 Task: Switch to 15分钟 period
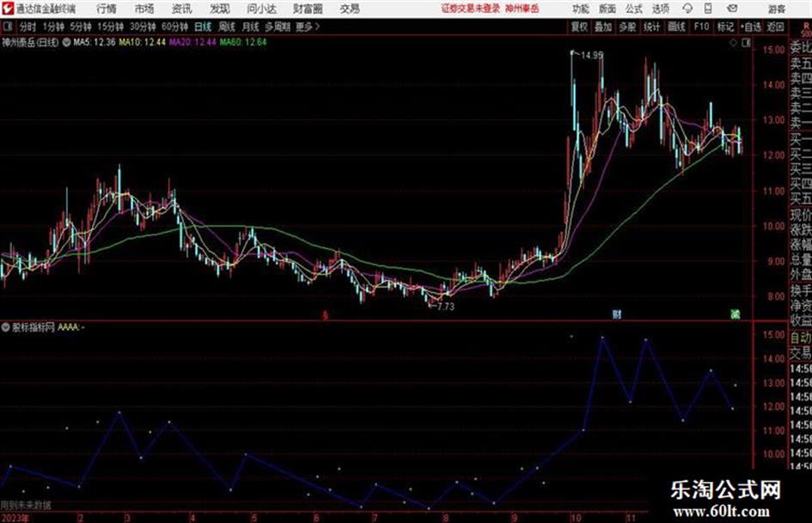pyautogui.click(x=111, y=27)
